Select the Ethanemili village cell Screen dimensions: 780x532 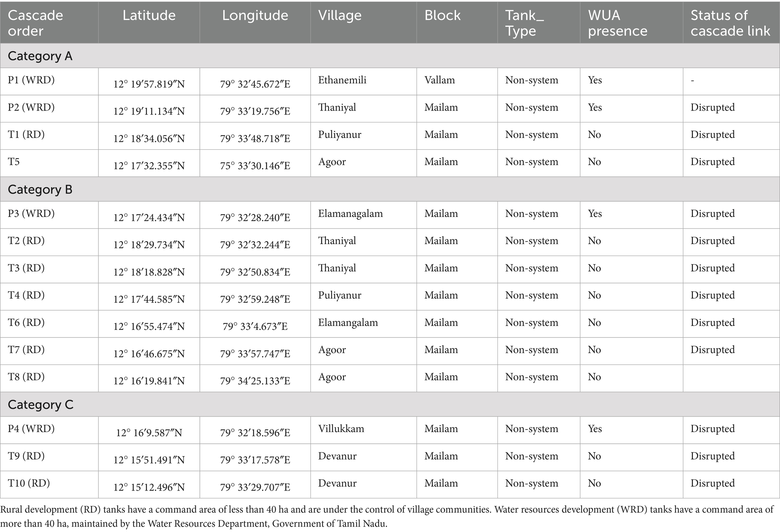342,80
